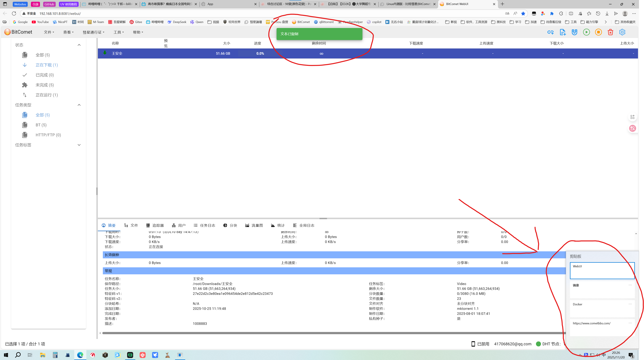This screenshot has width=644, height=360.
Task: Stop task with orange stop button
Action: pyautogui.click(x=598, y=32)
